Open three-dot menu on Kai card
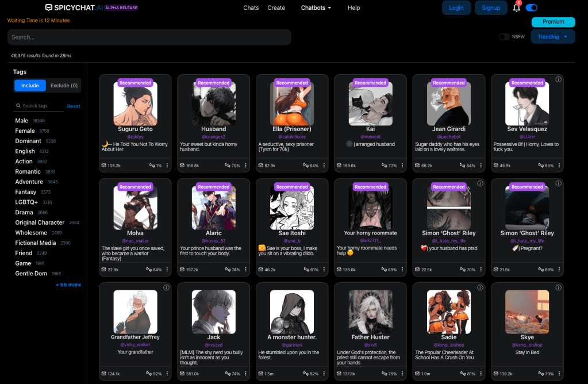This screenshot has height=384, width=588. pyautogui.click(x=402, y=166)
